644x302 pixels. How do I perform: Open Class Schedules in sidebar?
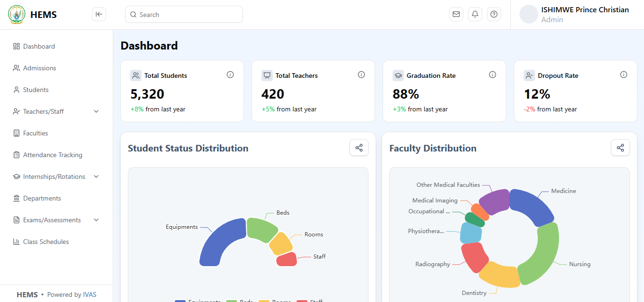(46, 242)
